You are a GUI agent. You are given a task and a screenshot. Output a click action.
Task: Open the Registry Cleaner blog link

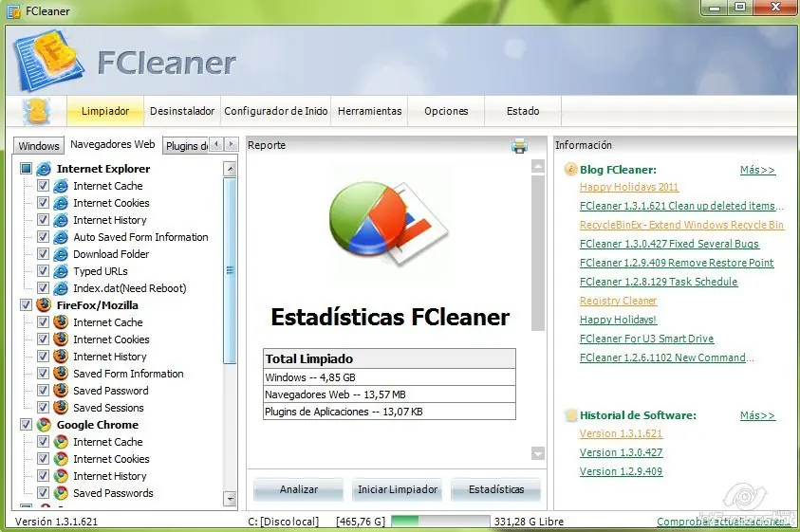click(x=619, y=301)
